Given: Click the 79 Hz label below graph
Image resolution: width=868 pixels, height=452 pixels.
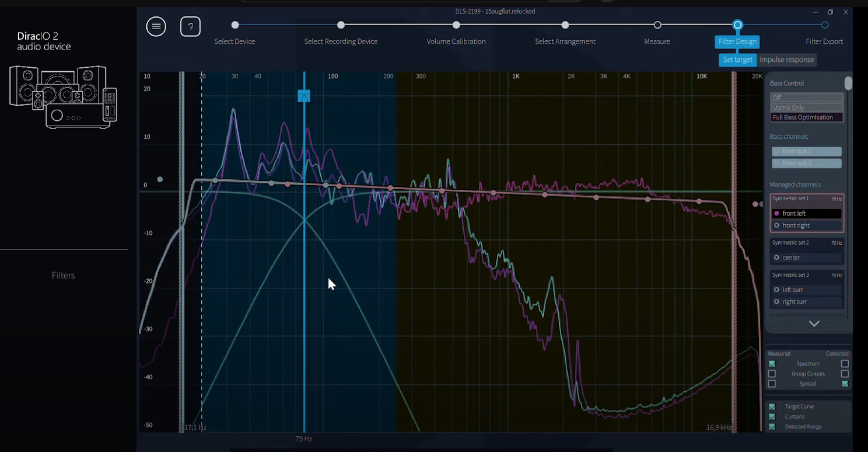Looking at the screenshot, I should 304,439.
